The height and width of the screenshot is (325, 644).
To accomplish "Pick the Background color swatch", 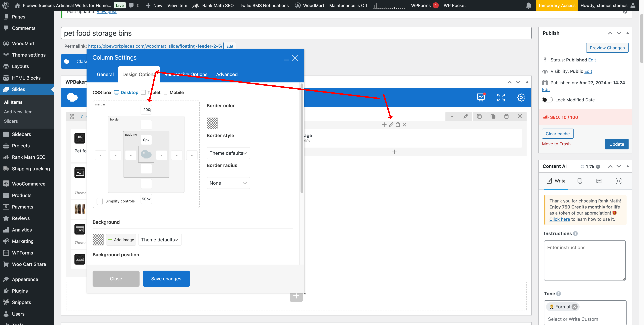I will click(x=99, y=240).
